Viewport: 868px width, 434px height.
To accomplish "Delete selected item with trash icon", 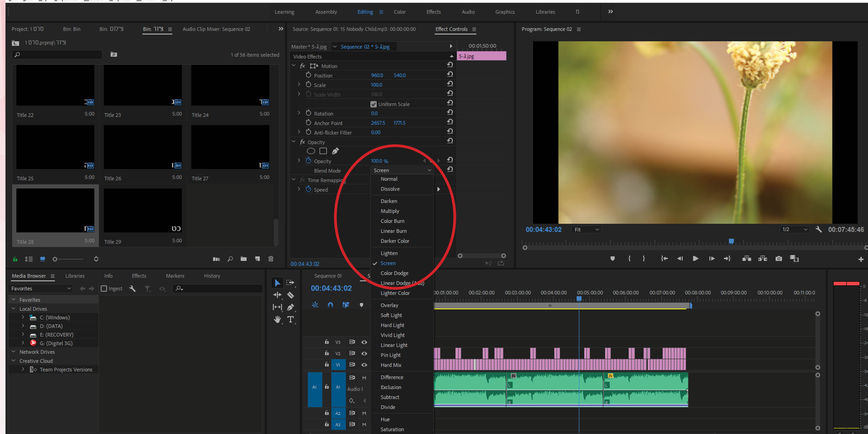I will pos(271,259).
